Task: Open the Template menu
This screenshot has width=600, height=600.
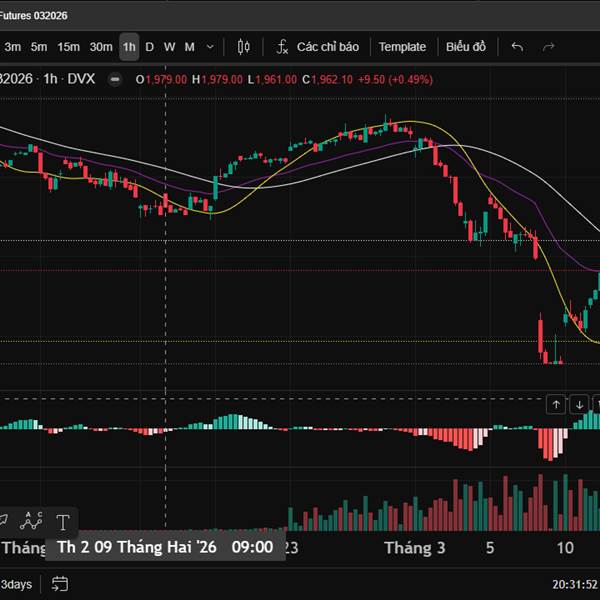Action: click(x=402, y=47)
